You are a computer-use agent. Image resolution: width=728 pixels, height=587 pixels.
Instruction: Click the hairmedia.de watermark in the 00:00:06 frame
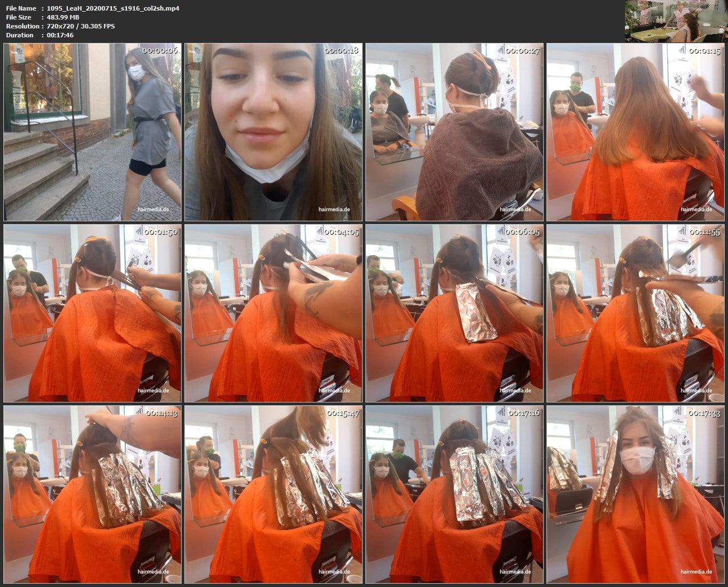point(153,210)
